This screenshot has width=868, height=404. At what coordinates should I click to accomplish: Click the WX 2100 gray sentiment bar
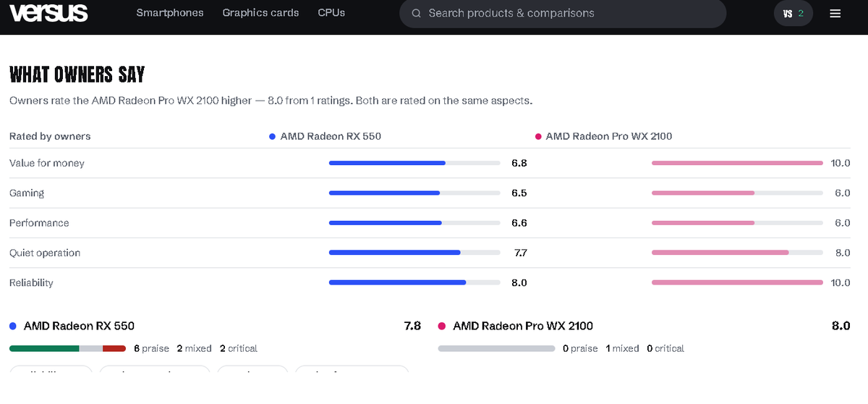click(497, 348)
